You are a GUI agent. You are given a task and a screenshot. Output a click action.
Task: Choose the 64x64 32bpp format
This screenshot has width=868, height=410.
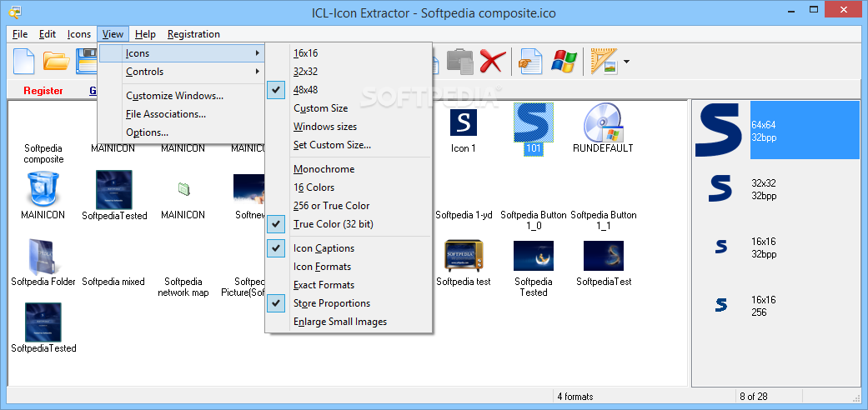click(775, 131)
